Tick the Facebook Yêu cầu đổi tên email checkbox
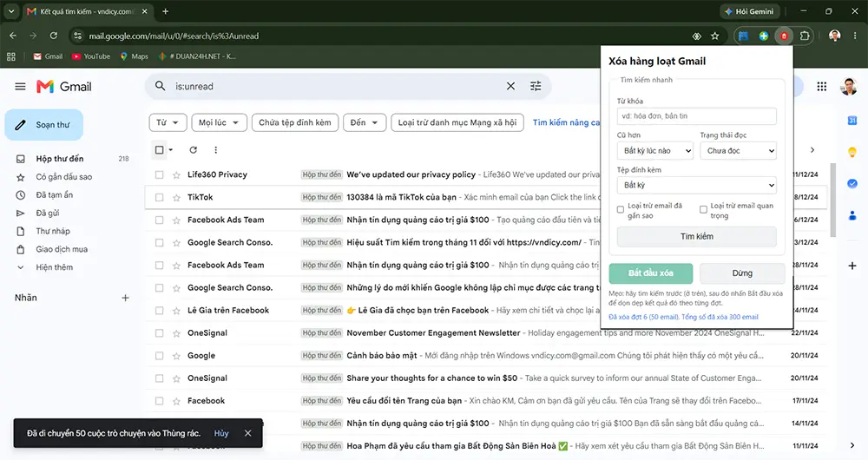The width and height of the screenshot is (868, 460). pyautogui.click(x=160, y=401)
